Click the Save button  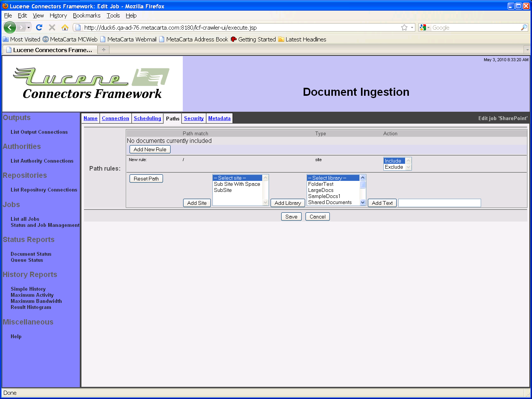291,217
